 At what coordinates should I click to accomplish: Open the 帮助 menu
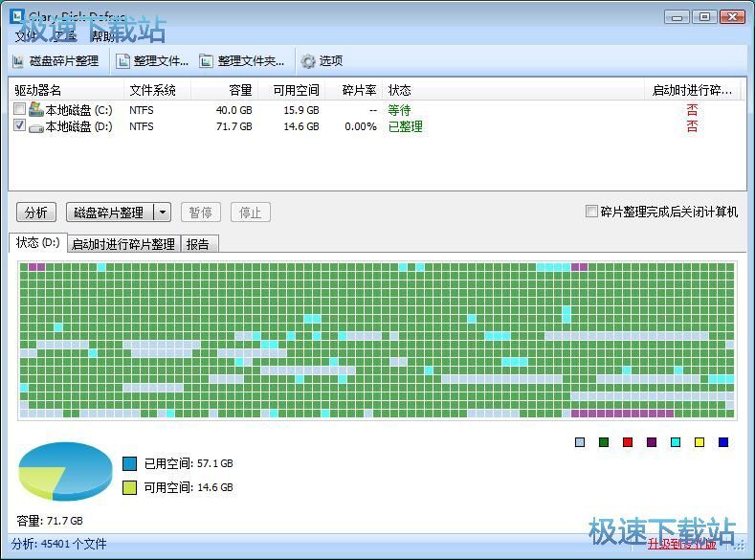(103, 35)
